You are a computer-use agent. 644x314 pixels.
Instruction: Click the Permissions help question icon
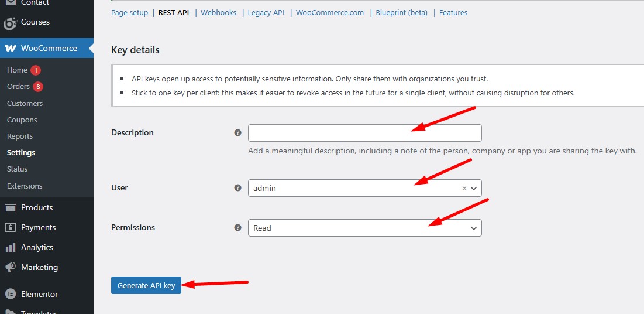point(237,227)
